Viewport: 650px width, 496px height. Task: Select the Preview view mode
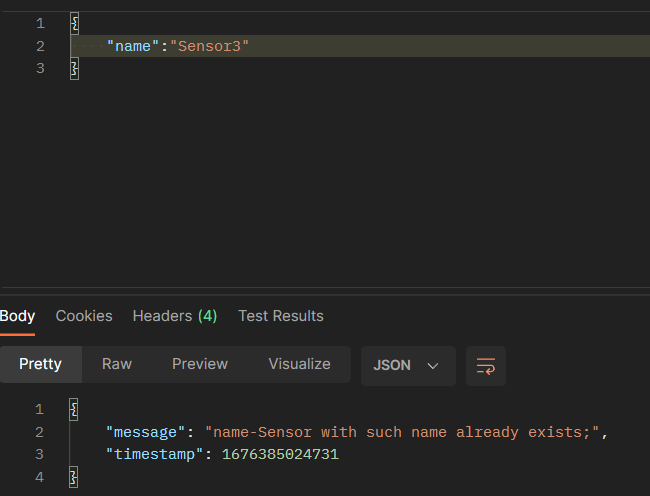[200, 364]
